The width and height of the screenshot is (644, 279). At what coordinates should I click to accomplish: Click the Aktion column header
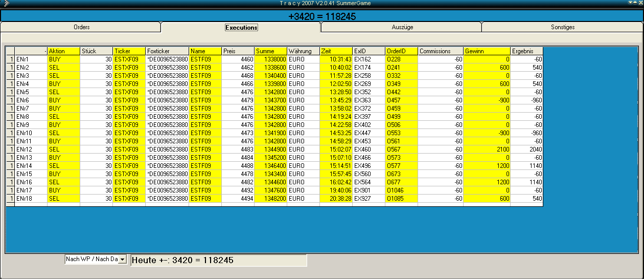[63, 51]
